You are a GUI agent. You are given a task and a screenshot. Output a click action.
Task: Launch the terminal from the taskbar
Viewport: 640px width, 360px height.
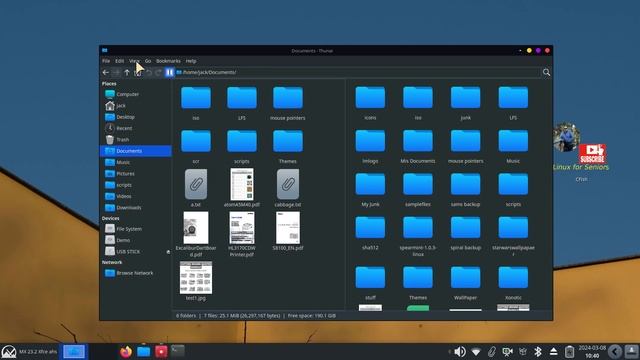(178, 351)
